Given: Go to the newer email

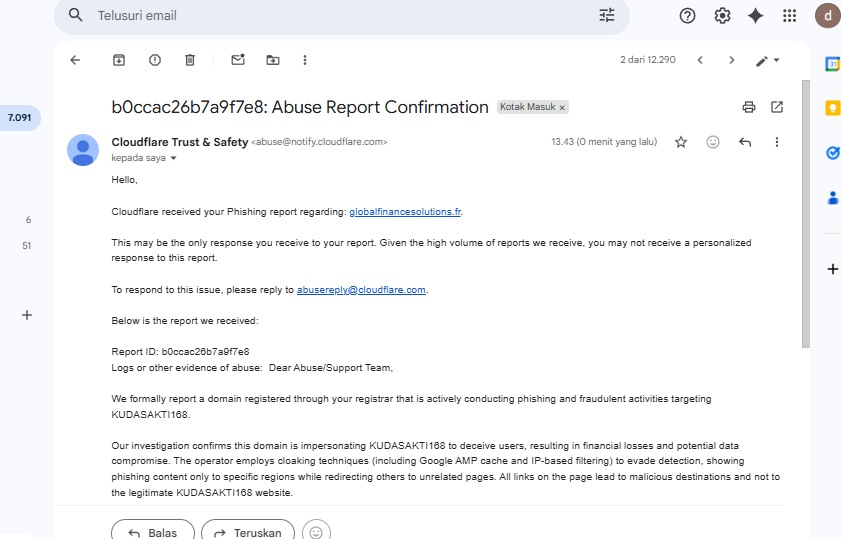Looking at the screenshot, I should [x=700, y=60].
